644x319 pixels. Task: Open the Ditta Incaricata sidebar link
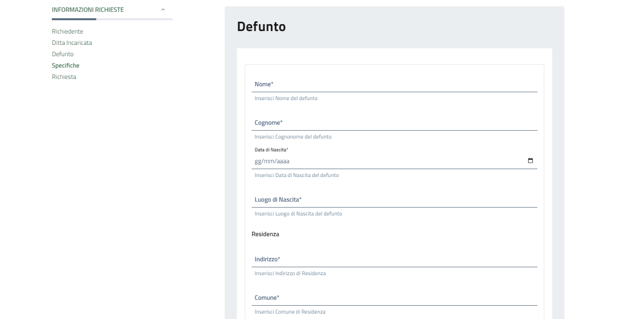pyautogui.click(x=72, y=43)
